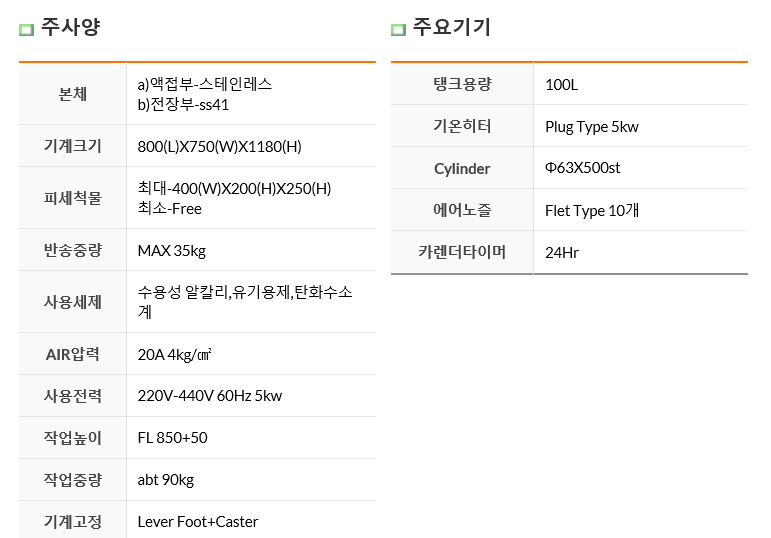
Task: Select the Plug Type 5kw cell
Action: pyautogui.click(x=641, y=126)
